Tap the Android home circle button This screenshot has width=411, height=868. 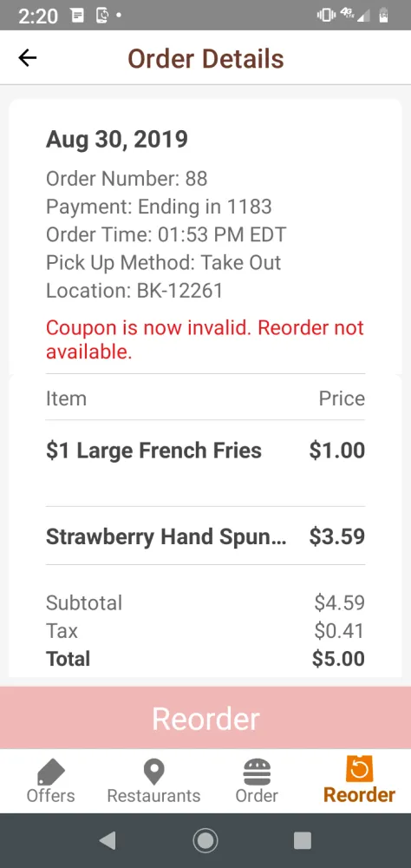pyautogui.click(x=205, y=841)
